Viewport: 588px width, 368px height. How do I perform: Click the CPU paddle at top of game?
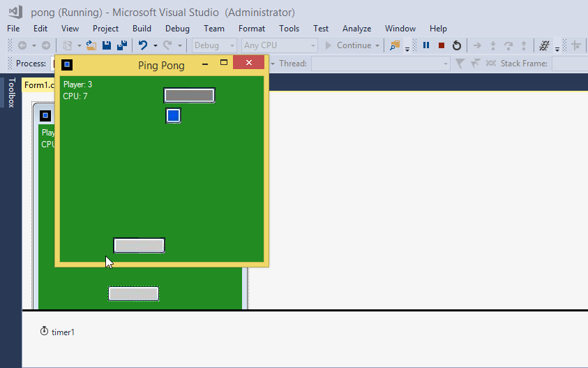(189, 96)
